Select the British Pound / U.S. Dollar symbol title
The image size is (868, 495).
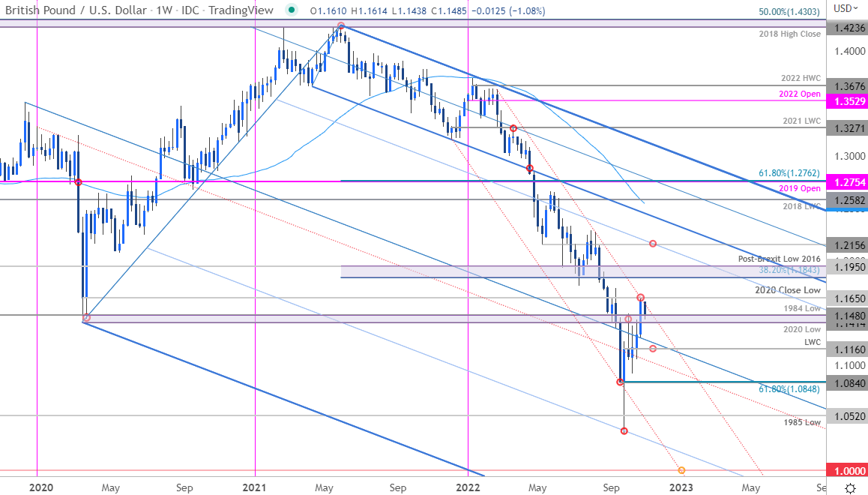(76, 10)
